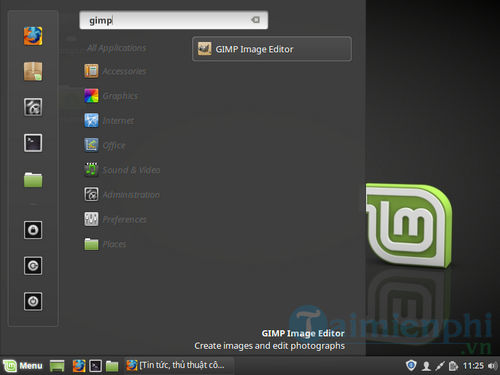Image resolution: width=500 pixels, height=375 pixels.
Task: Open Software Manager package icon in favorites
Action: (33, 71)
